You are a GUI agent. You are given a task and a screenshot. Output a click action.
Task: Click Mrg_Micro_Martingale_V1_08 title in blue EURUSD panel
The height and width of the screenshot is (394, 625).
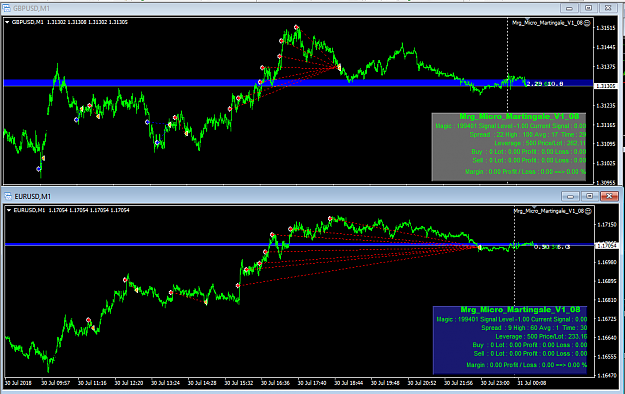click(x=520, y=310)
